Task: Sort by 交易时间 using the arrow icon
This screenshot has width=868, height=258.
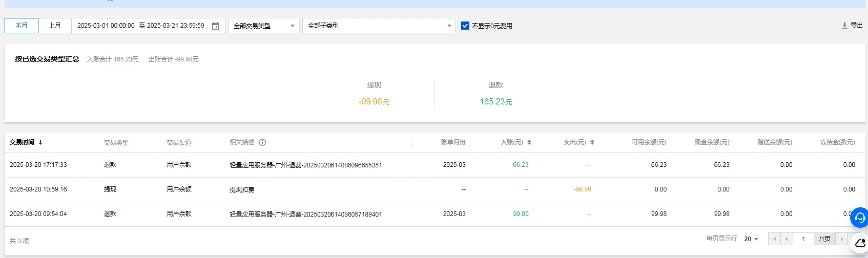Action: tap(40, 142)
